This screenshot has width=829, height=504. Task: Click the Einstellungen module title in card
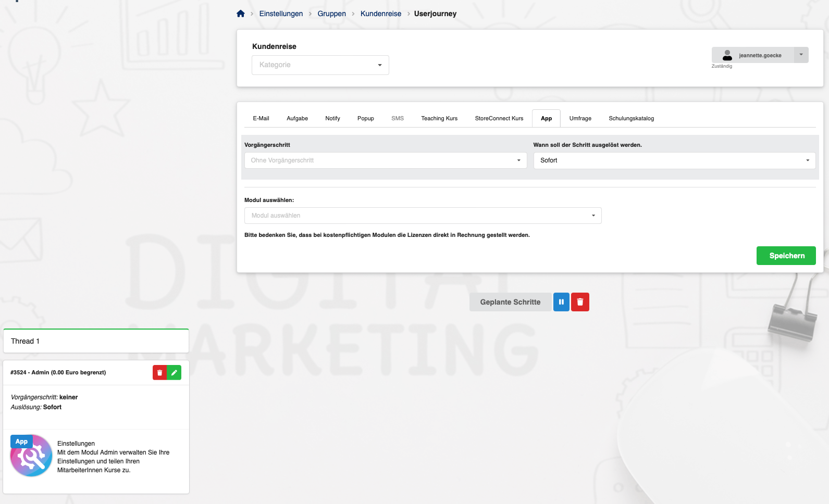tap(76, 444)
